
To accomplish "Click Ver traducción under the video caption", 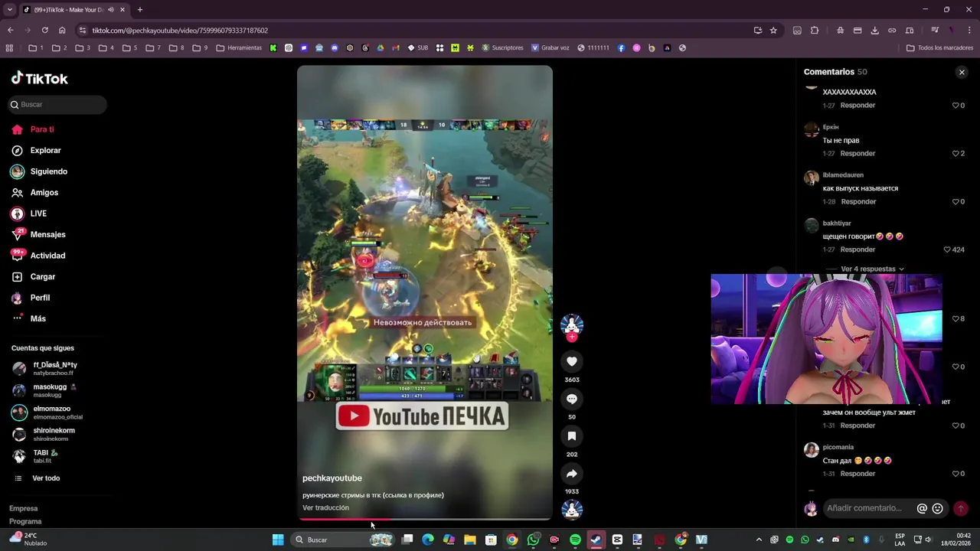I will 325,508.
